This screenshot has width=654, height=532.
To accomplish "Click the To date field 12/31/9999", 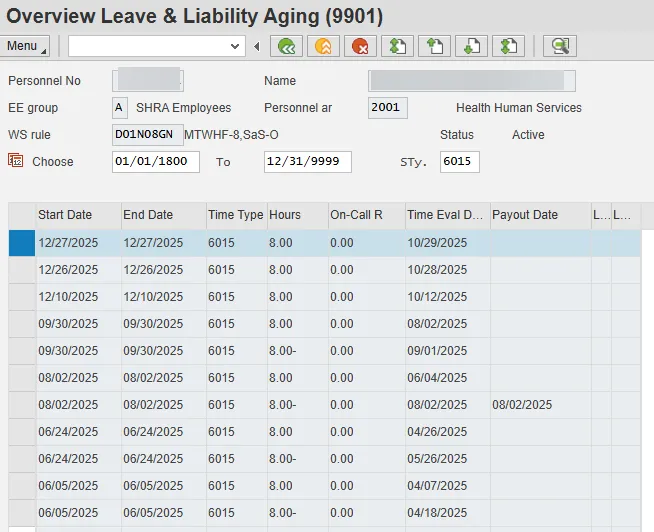I will point(307,162).
